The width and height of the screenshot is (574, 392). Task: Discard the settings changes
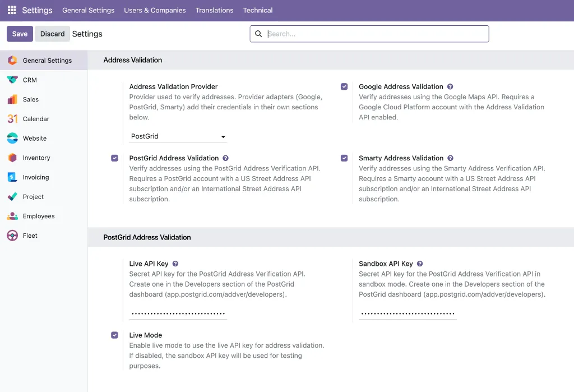coord(52,34)
